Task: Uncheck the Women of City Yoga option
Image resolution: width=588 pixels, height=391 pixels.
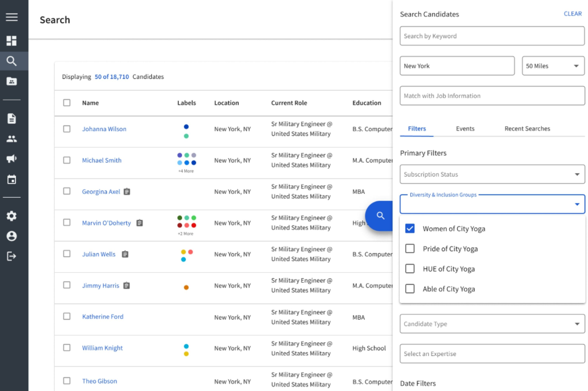Action: (410, 228)
